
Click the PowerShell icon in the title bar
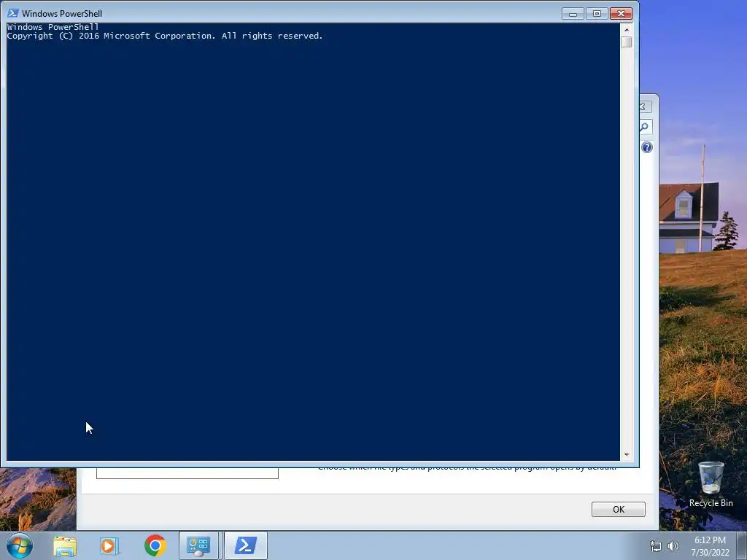coord(13,13)
